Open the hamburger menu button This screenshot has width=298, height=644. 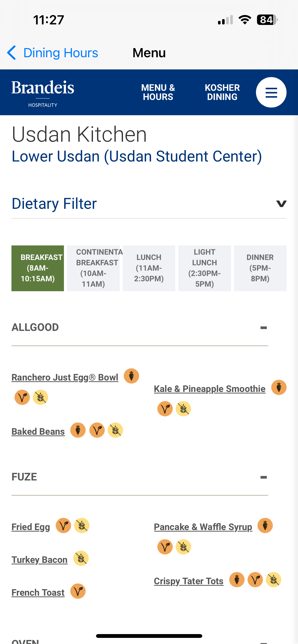click(x=271, y=92)
